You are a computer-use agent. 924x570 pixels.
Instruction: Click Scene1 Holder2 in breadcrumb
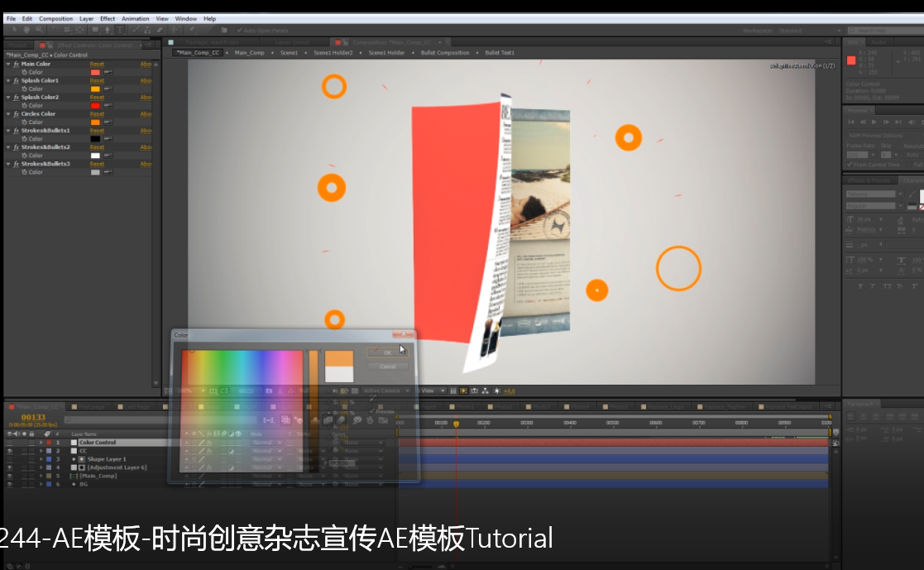[x=333, y=52]
